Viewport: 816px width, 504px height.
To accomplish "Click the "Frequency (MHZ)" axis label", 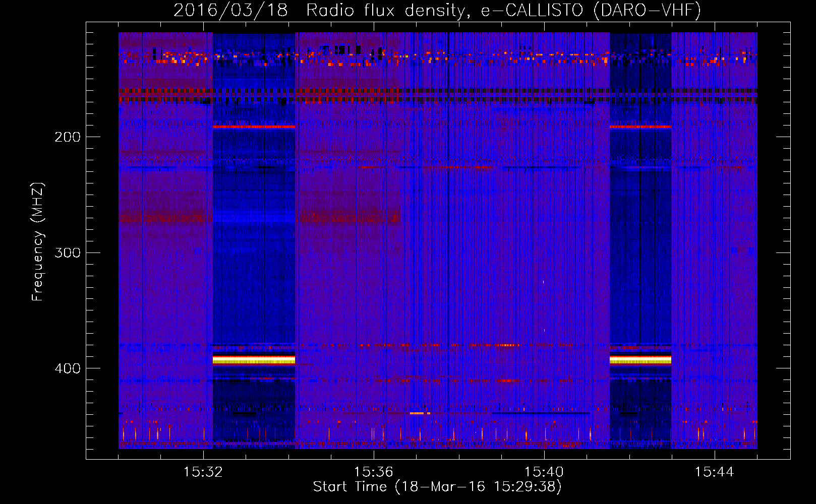I will click(38, 242).
